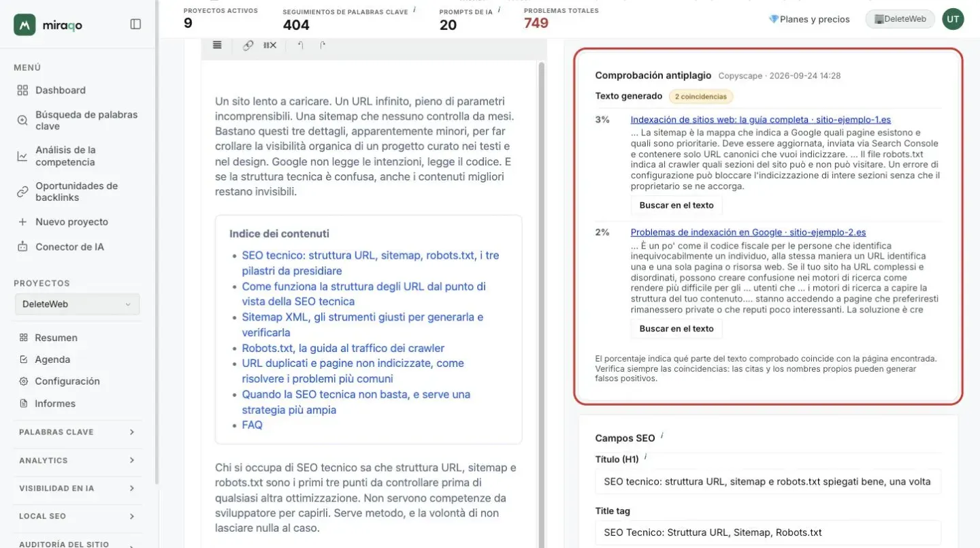Click the info icon beside Campos SEO
The height and width of the screenshot is (548, 980).
(x=662, y=436)
